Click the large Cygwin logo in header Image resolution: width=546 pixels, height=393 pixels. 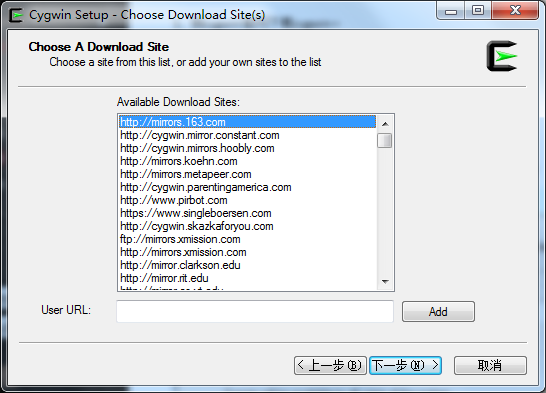click(x=502, y=56)
